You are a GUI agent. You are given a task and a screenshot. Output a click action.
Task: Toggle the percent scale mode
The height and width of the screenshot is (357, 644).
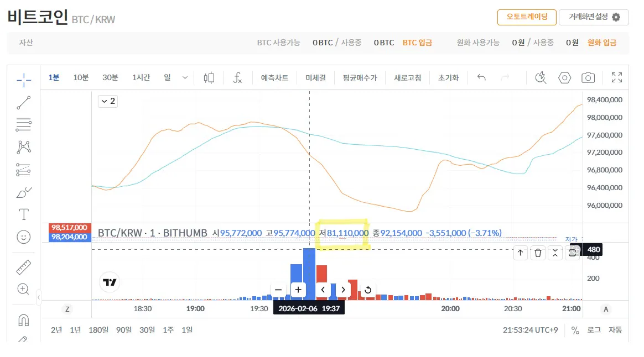click(575, 330)
